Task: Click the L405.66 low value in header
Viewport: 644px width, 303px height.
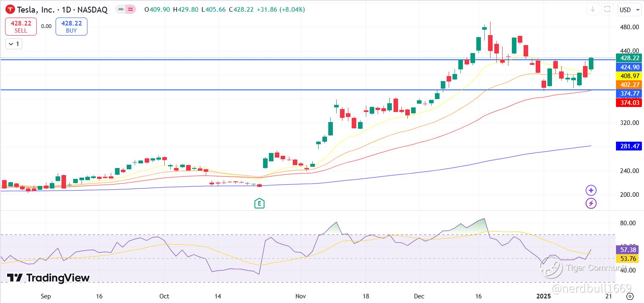Action: (x=214, y=9)
